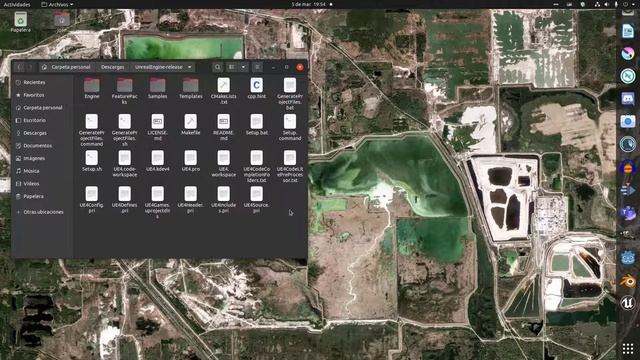Image resolution: width=640 pixels, height=360 pixels.
Task: Open the Archivos app menu in top bar
Action: (58, 4)
